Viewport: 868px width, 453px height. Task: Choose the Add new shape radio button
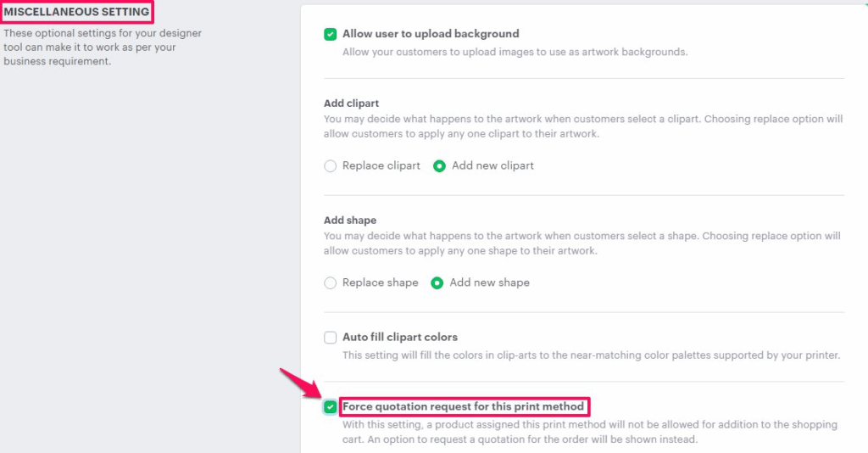pos(437,283)
